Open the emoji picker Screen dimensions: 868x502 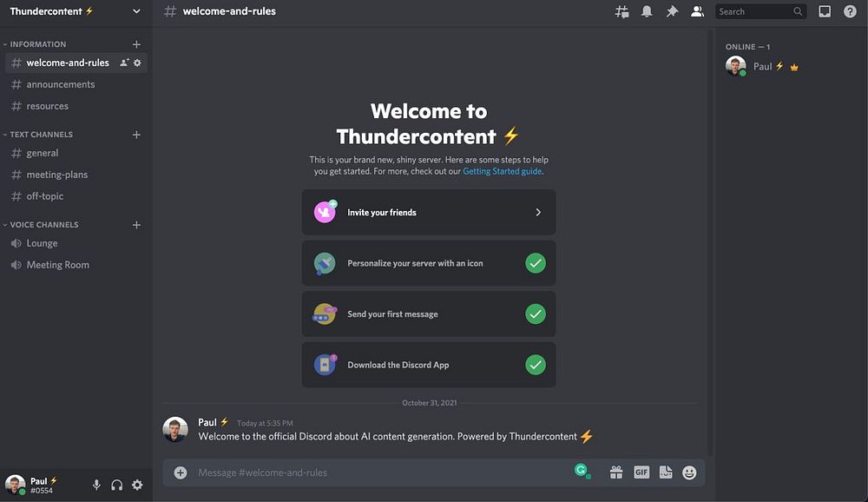click(x=689, y=472)
